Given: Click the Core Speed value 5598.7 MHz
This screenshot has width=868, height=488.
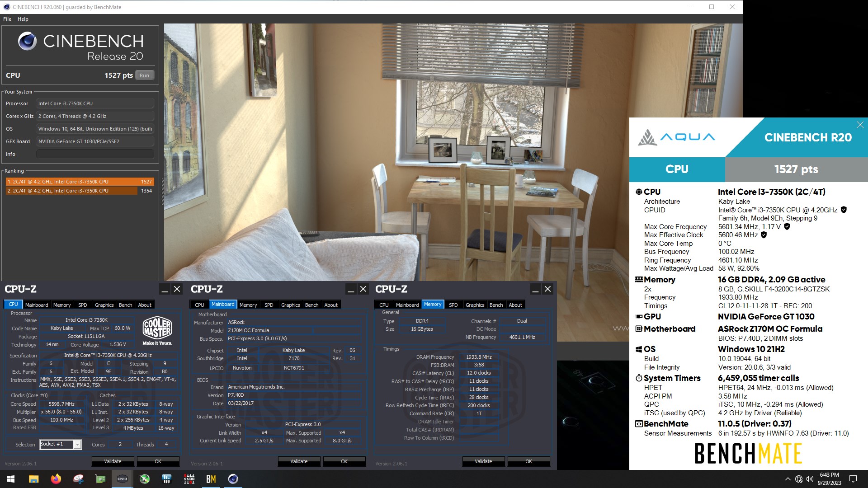Looking at the screenshot, I should [62, 404].
